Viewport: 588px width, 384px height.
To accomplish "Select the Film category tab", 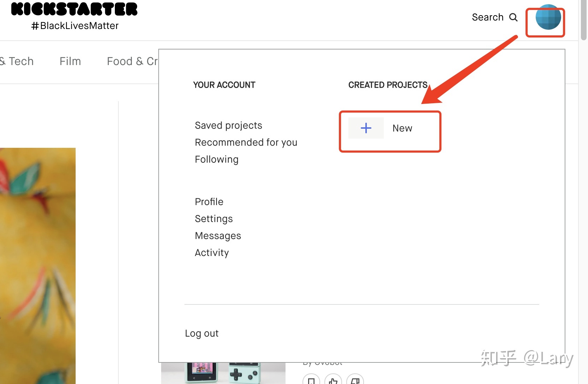I will point(70,62).
